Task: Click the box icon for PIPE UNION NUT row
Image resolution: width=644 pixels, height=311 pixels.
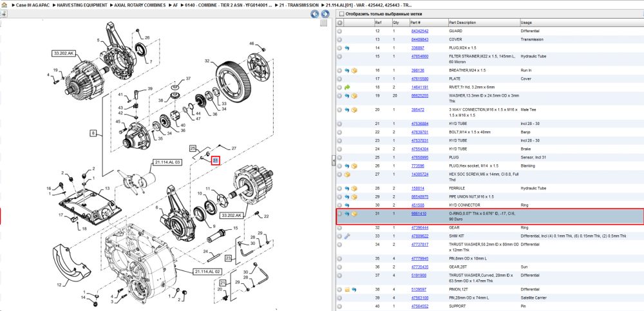Action: tap(354, 197)
